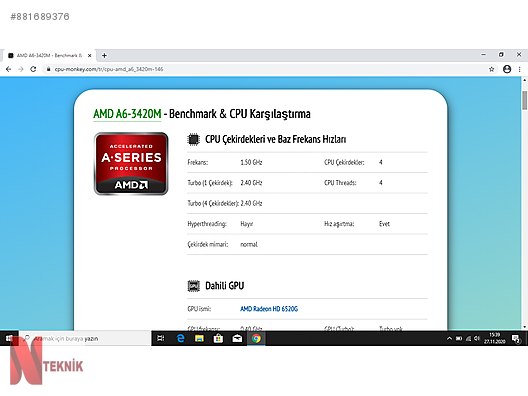Image resolution: width=528 pixels, height=396 pixels.
Task: Open a new tab with the plus icon
Action: point(104,55)
